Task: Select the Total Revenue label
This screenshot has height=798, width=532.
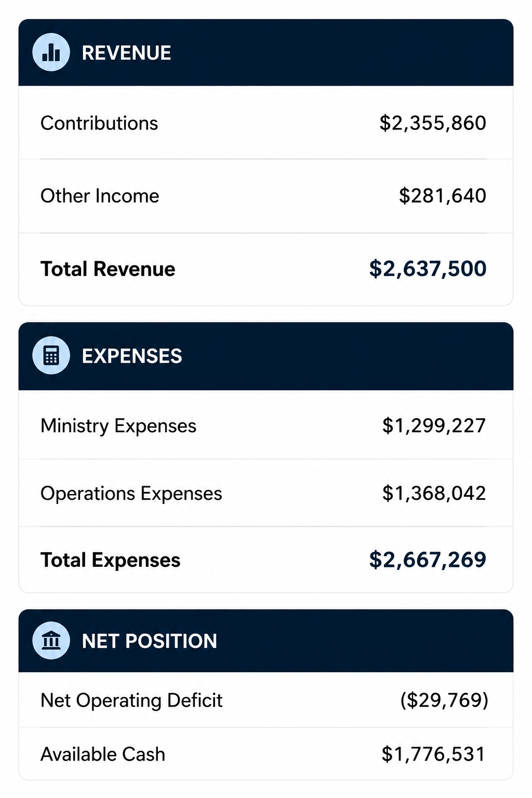Action: [x=108, y=269]
